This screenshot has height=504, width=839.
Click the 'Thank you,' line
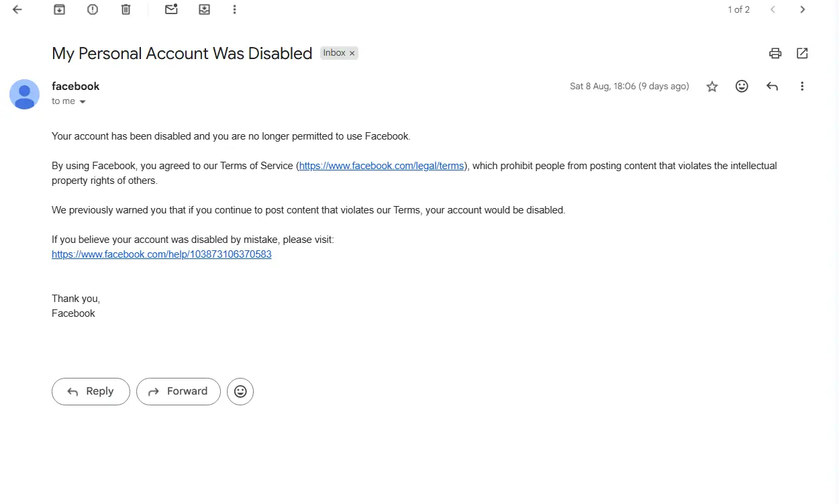pyautogui.click(x=76, y=299)
